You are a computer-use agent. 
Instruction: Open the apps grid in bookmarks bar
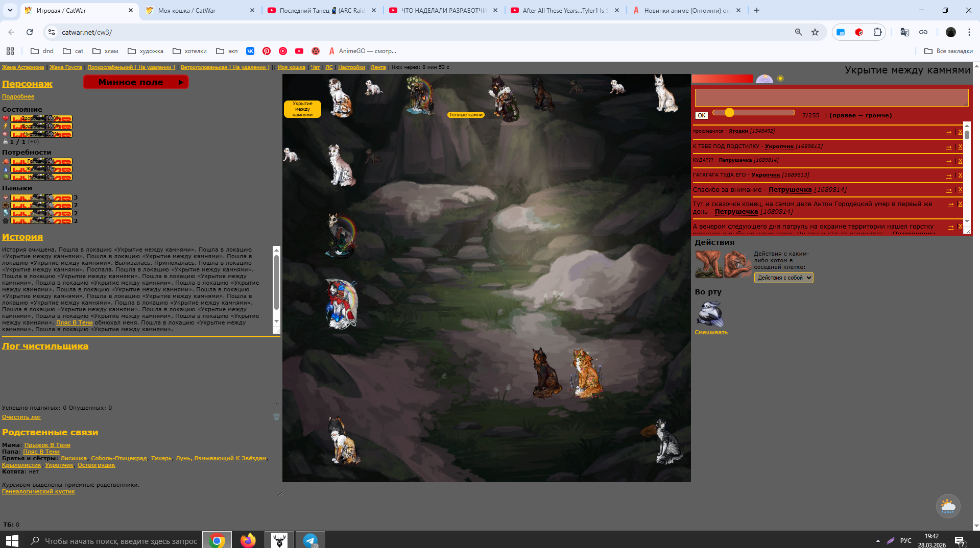point(10,51)
